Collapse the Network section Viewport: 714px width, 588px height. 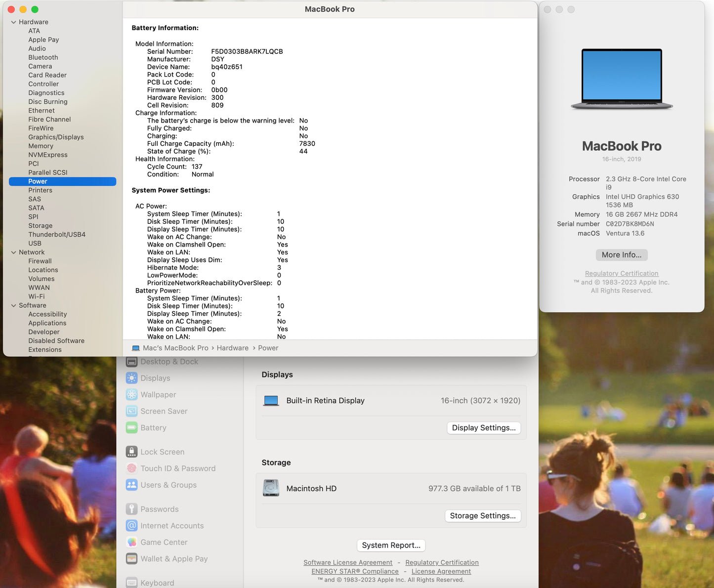13,252
